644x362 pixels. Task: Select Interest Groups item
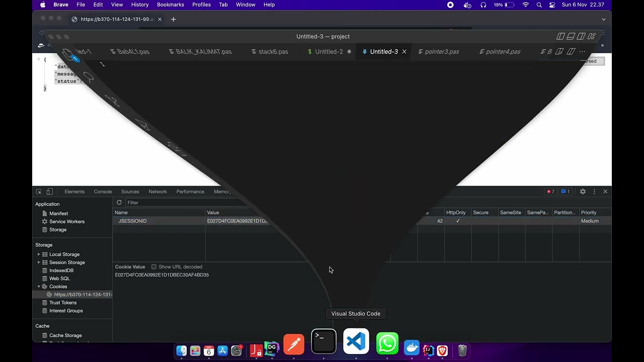click(x=66, y=311)
